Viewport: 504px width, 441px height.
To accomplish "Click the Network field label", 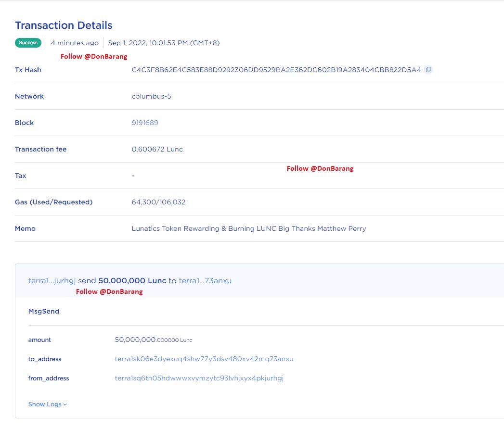I will pos(29,96).
